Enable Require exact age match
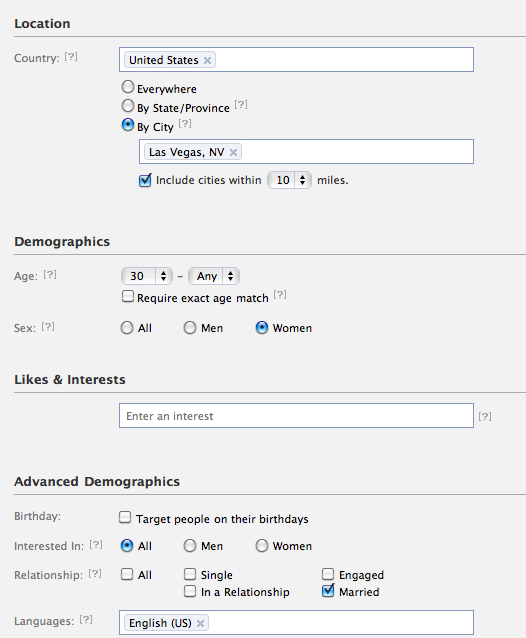 pos(128,296)
